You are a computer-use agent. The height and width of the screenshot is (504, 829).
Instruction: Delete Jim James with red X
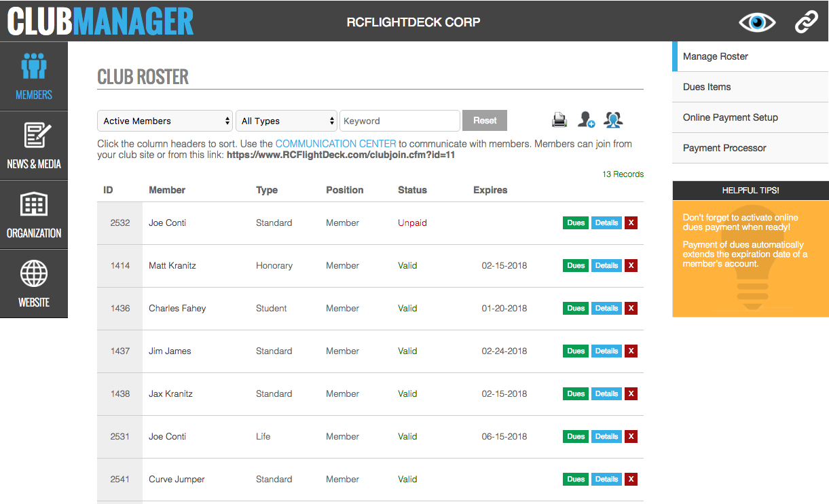[631, 351]
